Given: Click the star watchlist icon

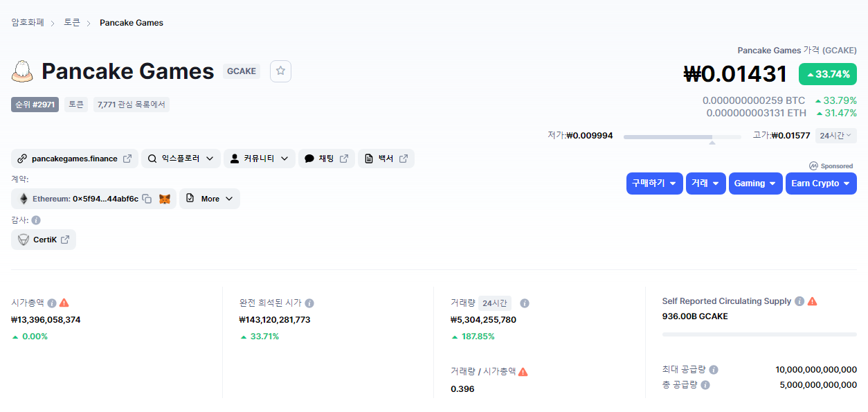Looking at the screenshot, I should (280, 71).
